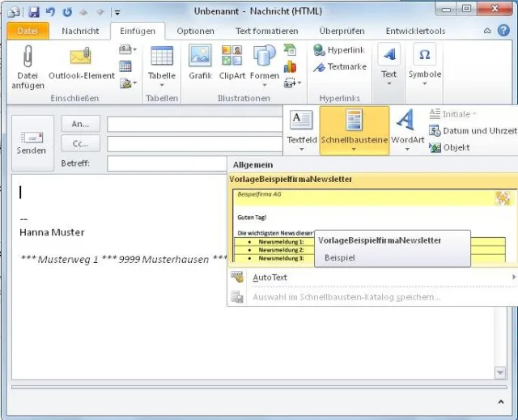The height and width of the screenshot is (420, 518).
Task: Click the save icon in quick access toolbar
Action: tap(34, 12)
